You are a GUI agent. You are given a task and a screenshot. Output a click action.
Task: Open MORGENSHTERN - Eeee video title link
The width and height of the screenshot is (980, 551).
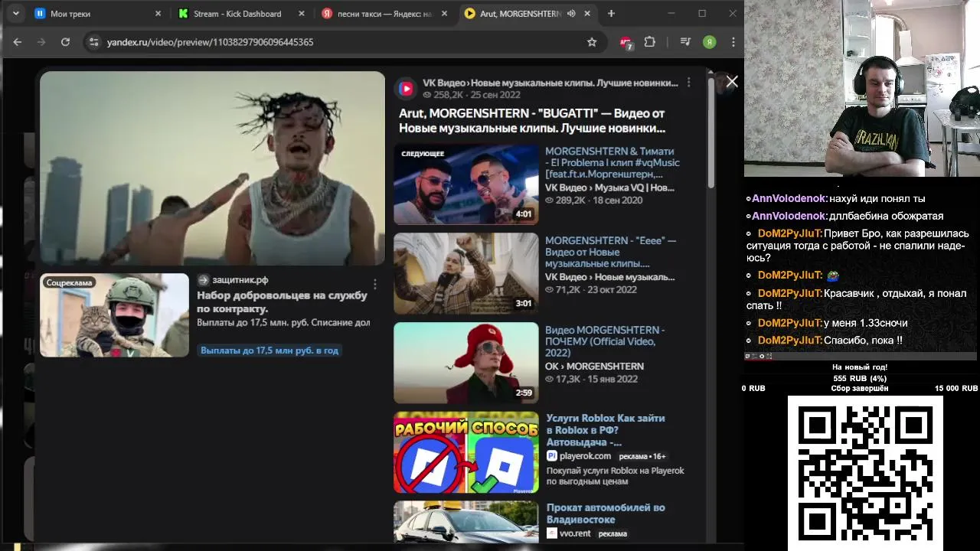tap(611, 252)
